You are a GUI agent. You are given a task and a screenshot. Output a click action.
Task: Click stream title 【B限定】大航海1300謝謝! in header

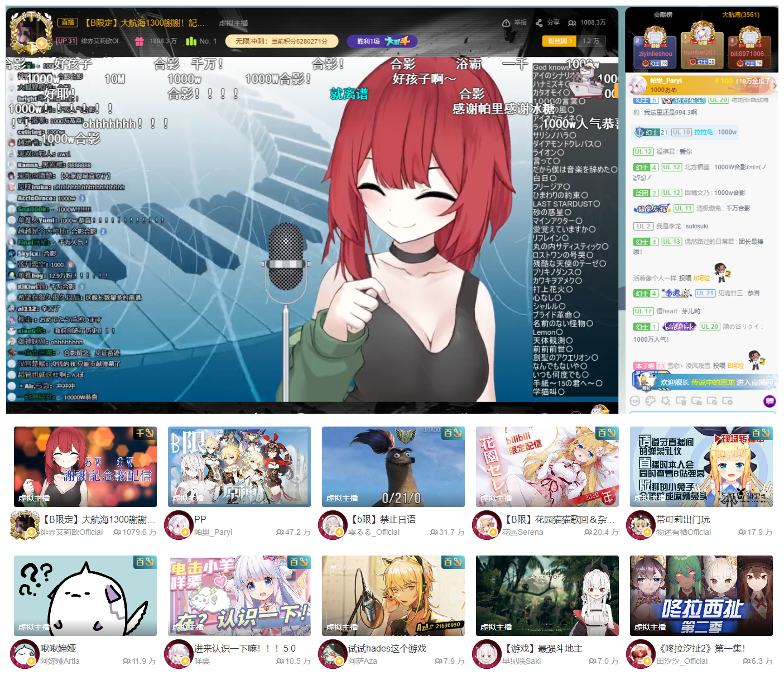click(x=145, y=23)
